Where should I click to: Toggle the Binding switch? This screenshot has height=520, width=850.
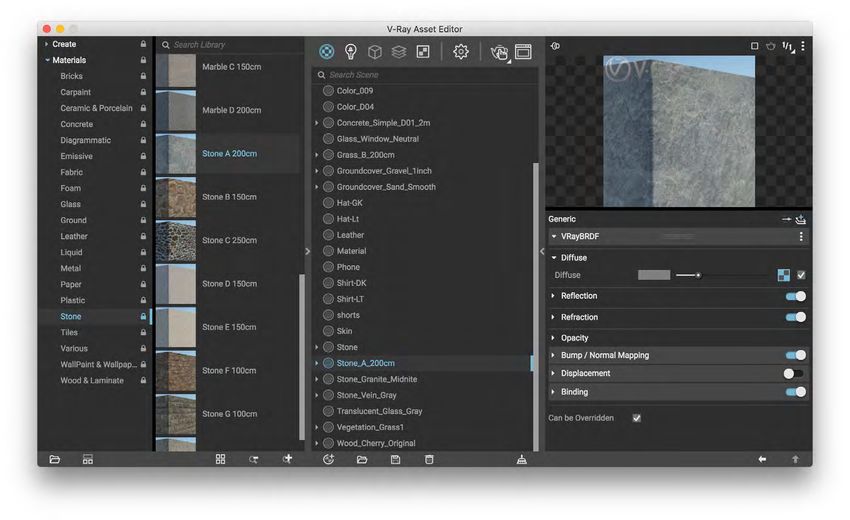(x=796, y=392)
